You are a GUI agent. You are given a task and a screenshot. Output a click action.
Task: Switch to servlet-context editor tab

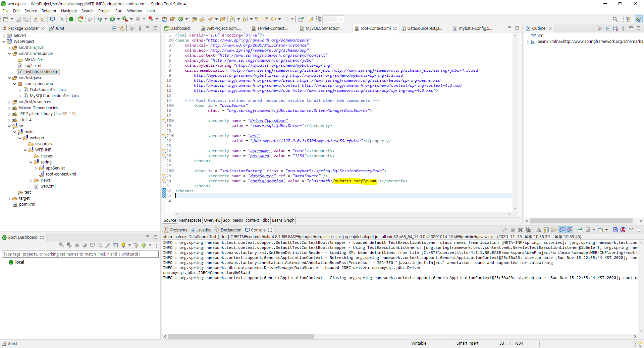point(272,28)
